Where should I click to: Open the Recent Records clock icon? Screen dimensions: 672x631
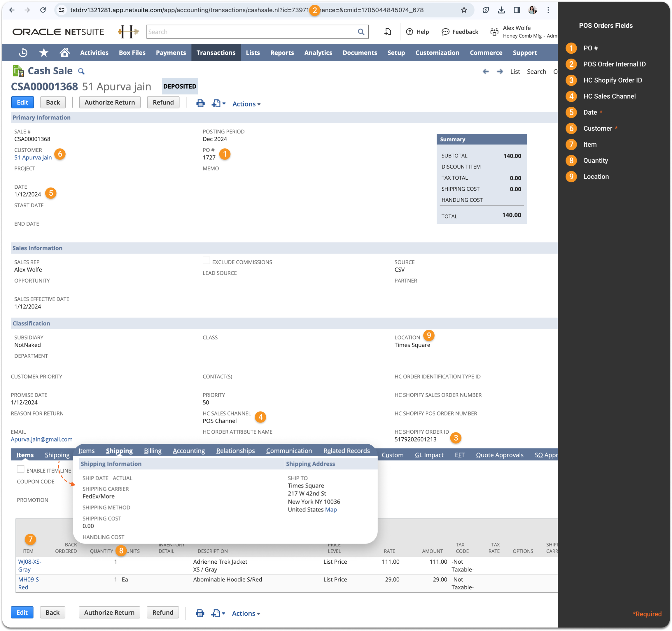coord(23,53)
